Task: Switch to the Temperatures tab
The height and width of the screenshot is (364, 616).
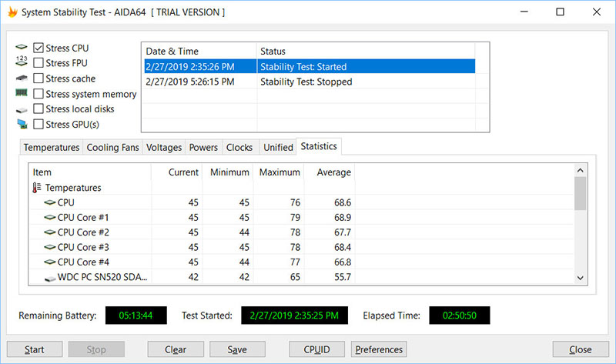Action: [x=52, y=147]
